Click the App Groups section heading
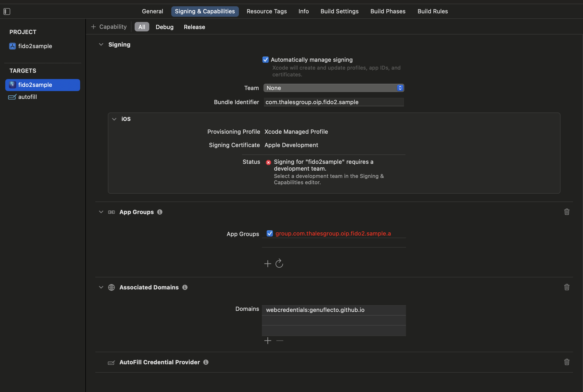 [136, 212]
